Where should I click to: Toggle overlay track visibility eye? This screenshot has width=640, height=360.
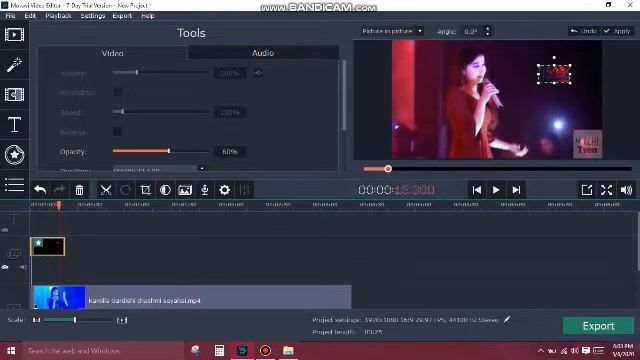click(5, 267)
